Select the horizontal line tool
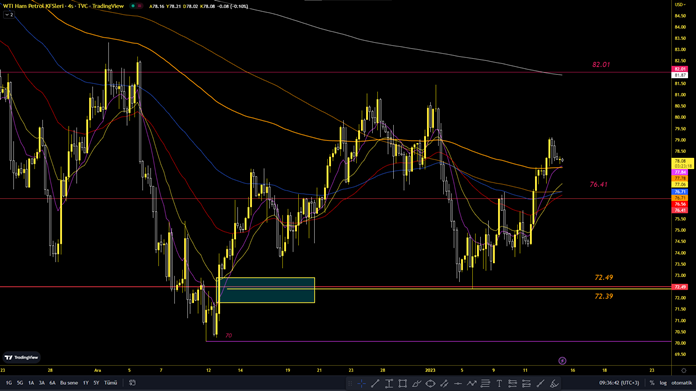The height and width of the screenshot is (391, 696). point(458,383)
